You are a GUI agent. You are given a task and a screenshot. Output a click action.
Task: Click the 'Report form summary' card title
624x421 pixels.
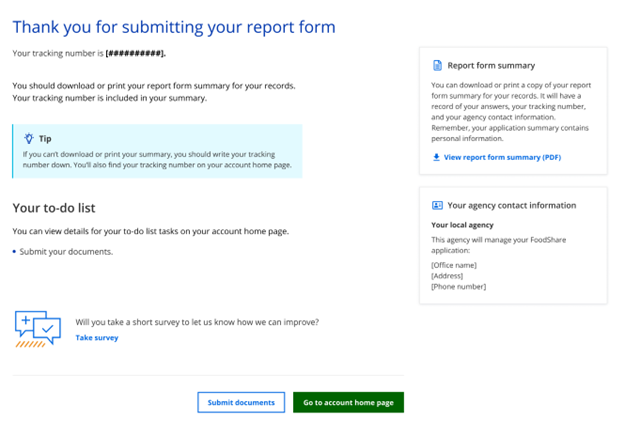491,66
